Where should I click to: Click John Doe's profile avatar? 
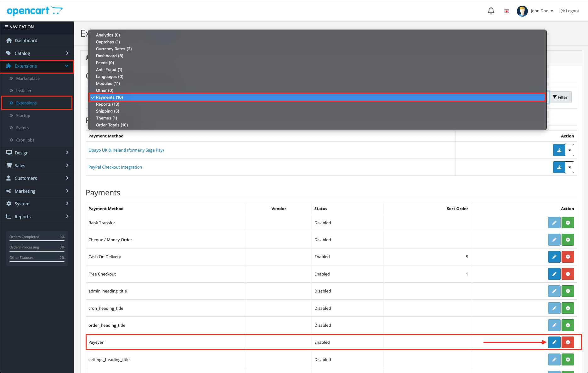tap(522, 11)
